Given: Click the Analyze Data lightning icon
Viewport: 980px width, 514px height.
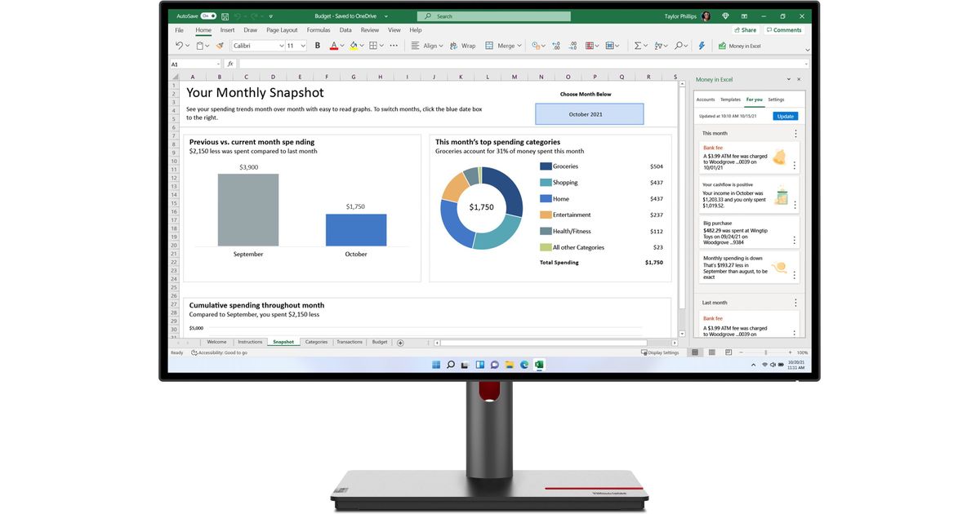Looking at the screenshot, I should point(701,46).
